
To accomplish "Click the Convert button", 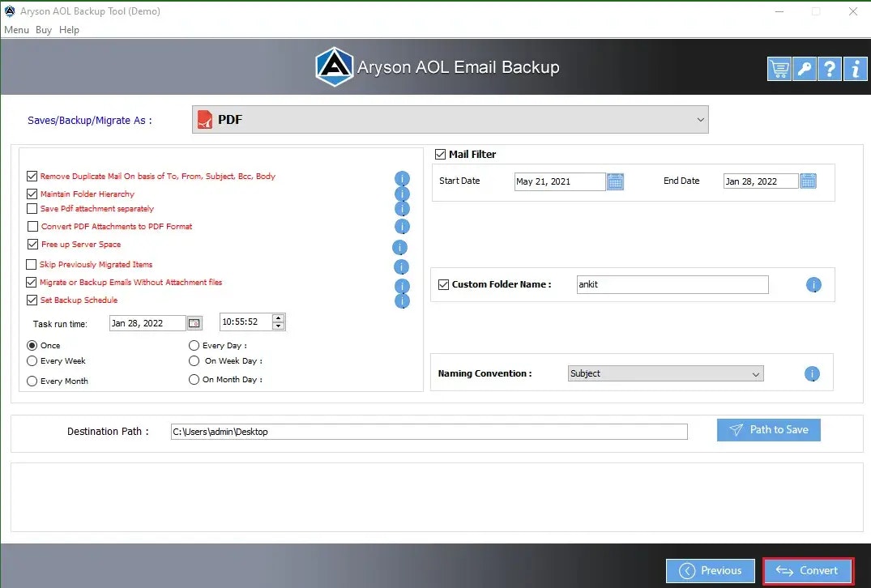I will pos(808,571).
